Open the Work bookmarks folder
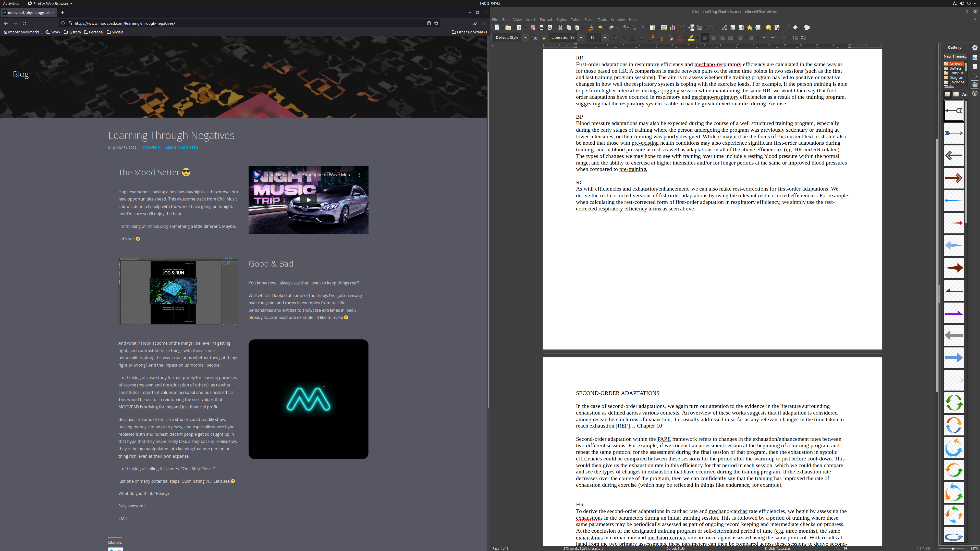 point(53,32)
